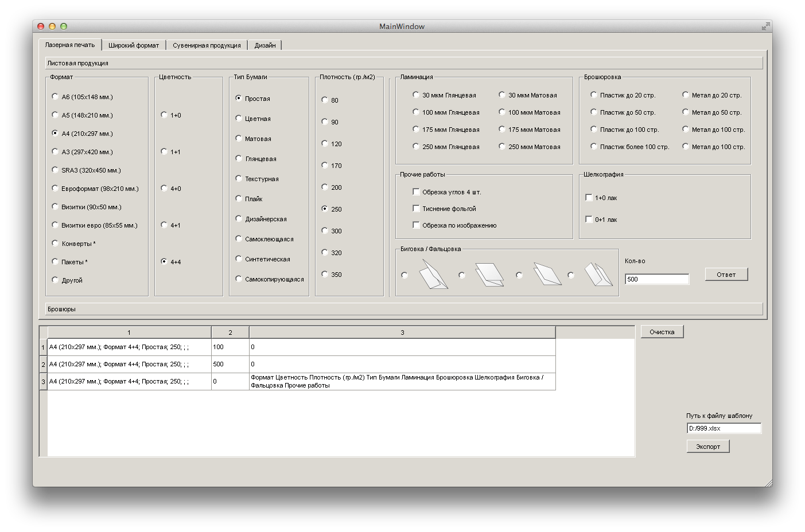Choose Пластик более 100 стр. binding
Screen dimensions: 805x532
(630, 147)
